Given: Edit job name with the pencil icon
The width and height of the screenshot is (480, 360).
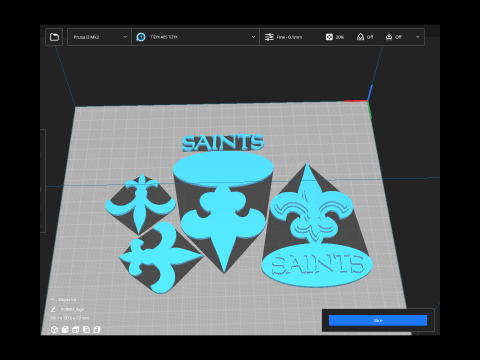Looking at the screenshot, I should tap(53, 310).
